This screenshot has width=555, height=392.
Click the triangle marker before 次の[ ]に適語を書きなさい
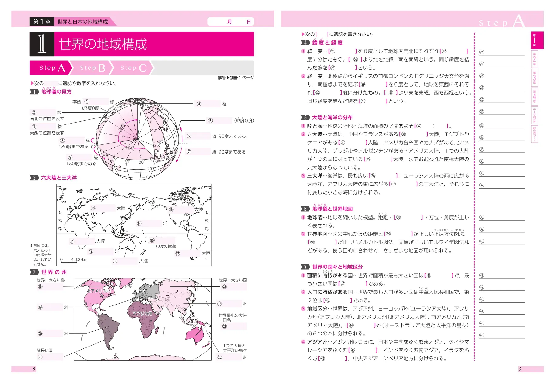[303, 34]
